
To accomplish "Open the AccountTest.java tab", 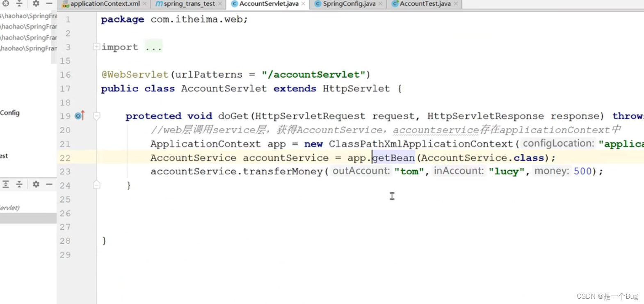I will click(425, 4).
